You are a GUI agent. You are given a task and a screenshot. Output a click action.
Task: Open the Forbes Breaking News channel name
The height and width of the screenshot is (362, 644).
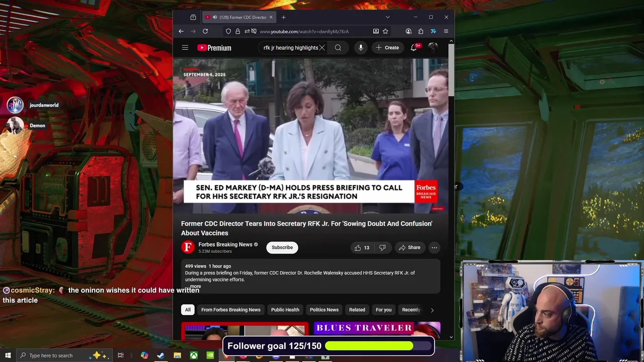pyautogui.click(x=225, y=244)
